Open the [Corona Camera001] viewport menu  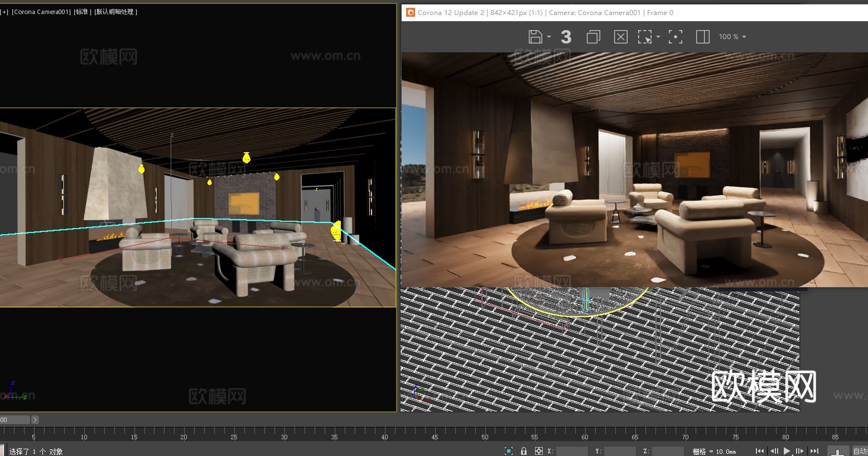pyautogui.click(x=41, y=12)
